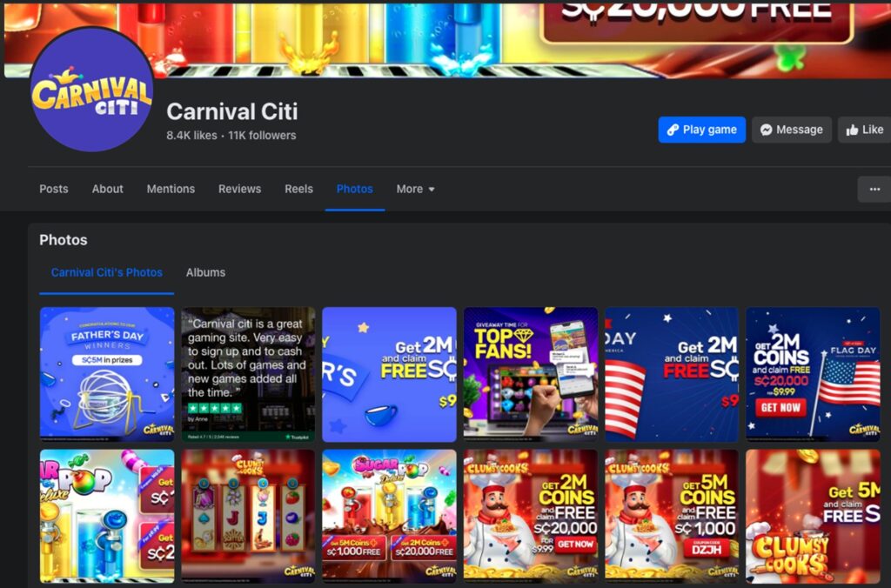This screenshot has height=588, width=891.
Task: Open the Clumsy Cooks DZJH coupon photo
Action: (672, 517)
